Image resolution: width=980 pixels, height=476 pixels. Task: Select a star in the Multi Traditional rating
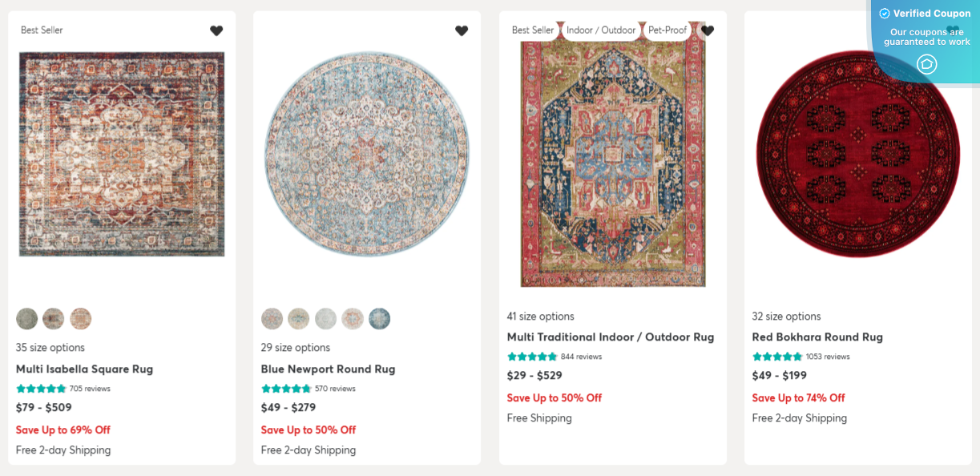pos(531,356)
